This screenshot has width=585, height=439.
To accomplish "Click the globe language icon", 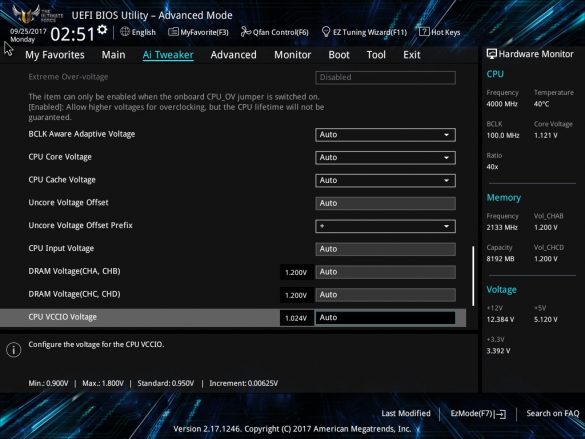I will click(125, 32).
